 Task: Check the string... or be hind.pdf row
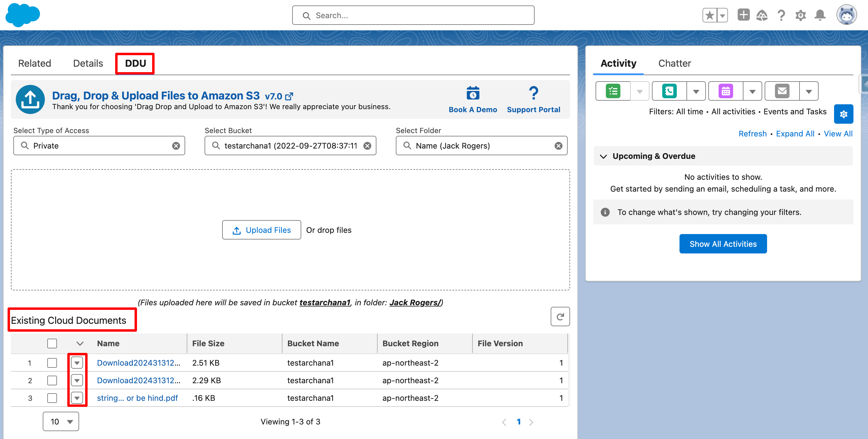point(52,398)
